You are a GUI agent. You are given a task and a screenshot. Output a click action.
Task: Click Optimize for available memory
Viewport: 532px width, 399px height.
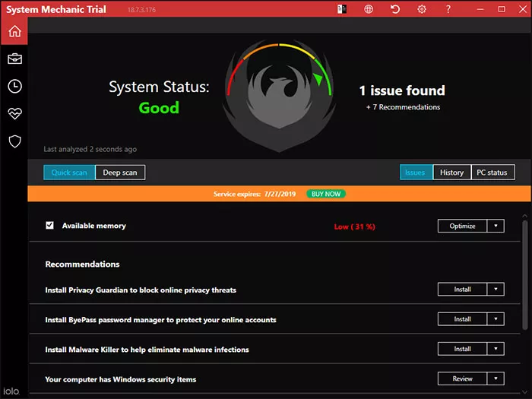point(462,226)
